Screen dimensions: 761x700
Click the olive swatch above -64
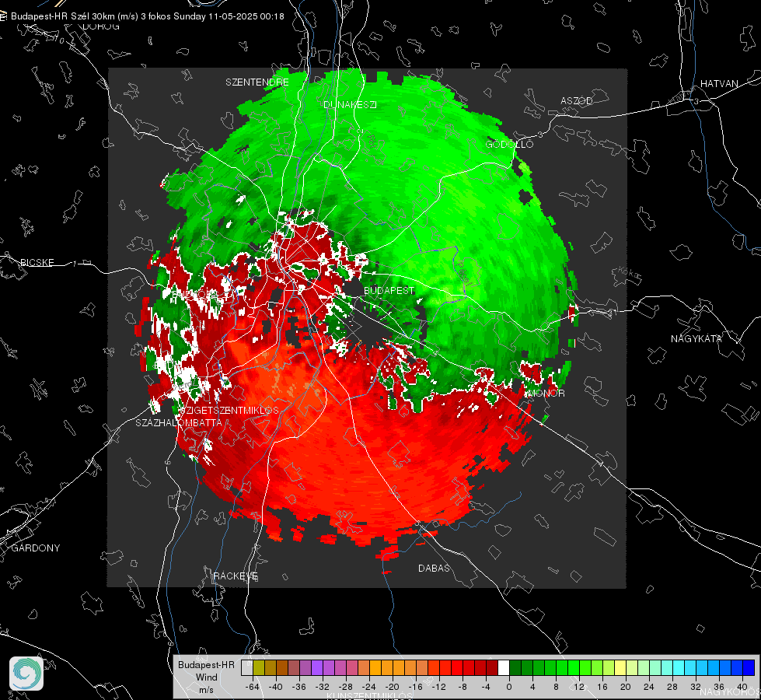(x=259, y=667)
